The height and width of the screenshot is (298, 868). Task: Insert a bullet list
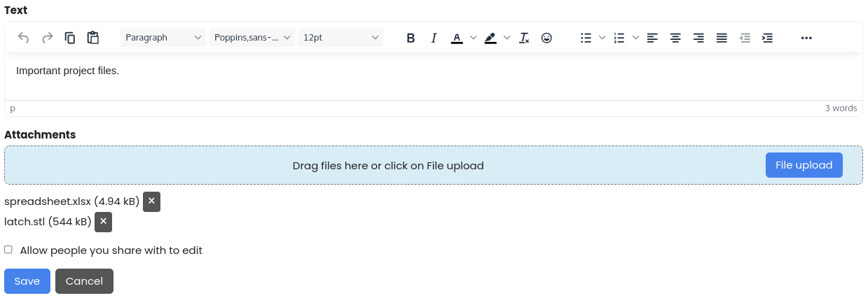pyautogui.click(x=586, y=38)
